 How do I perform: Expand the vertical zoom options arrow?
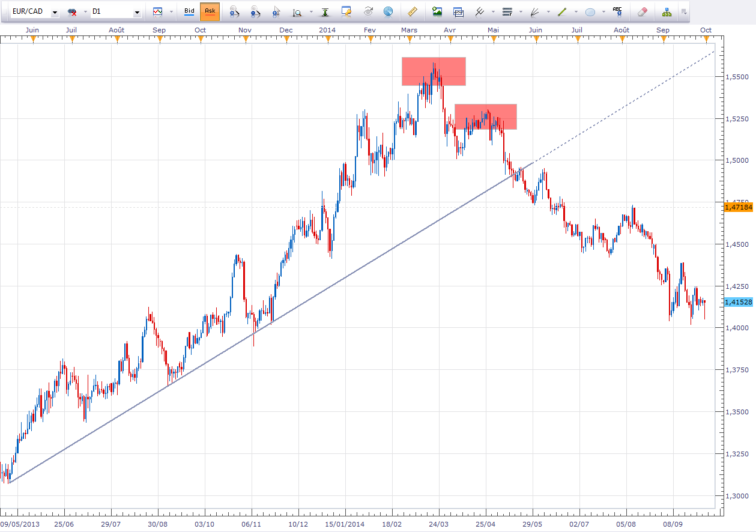(x=311, y=11)
